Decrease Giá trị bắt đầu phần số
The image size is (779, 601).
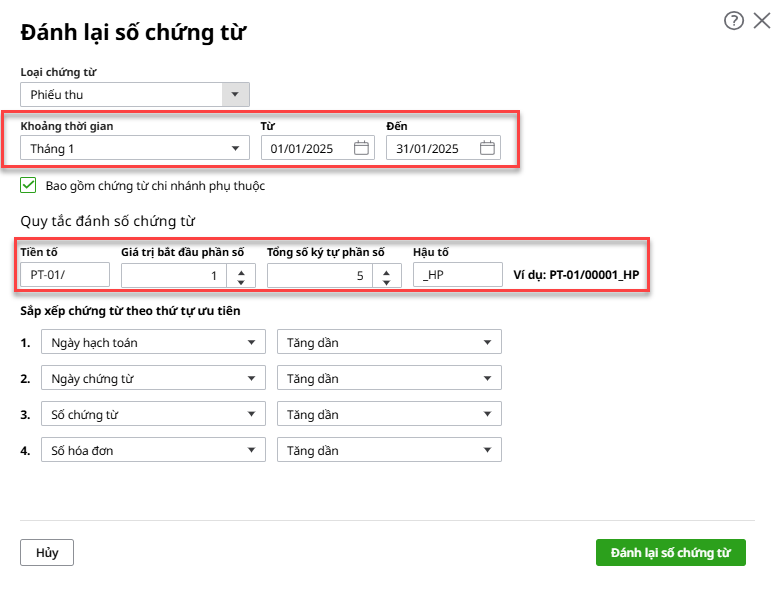tap(241, 281)
